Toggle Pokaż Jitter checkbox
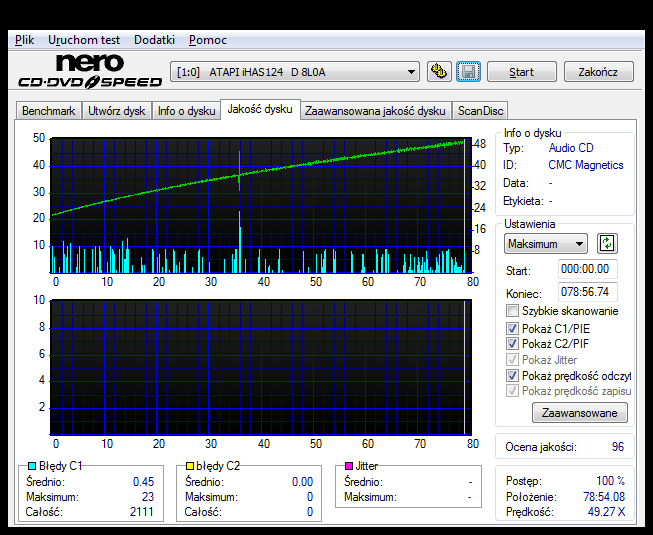Image resolution: width=653 pixels, height=535 pixels. (x=512, y=359)
